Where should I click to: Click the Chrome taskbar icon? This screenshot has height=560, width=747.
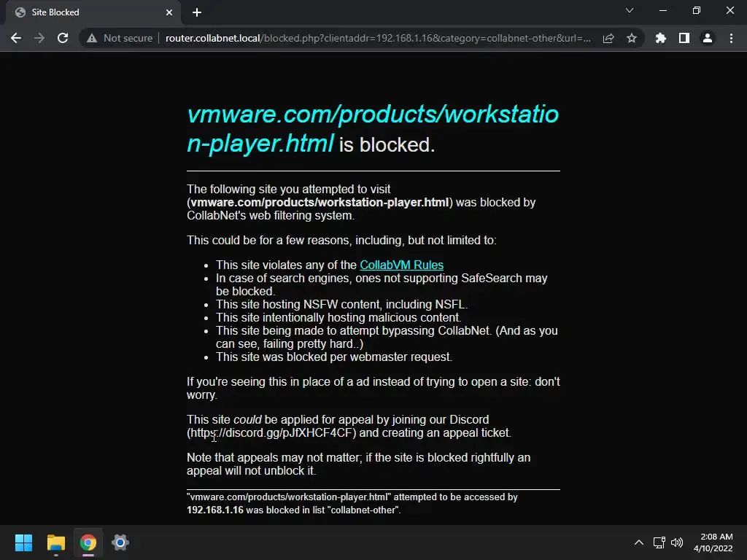88,542
